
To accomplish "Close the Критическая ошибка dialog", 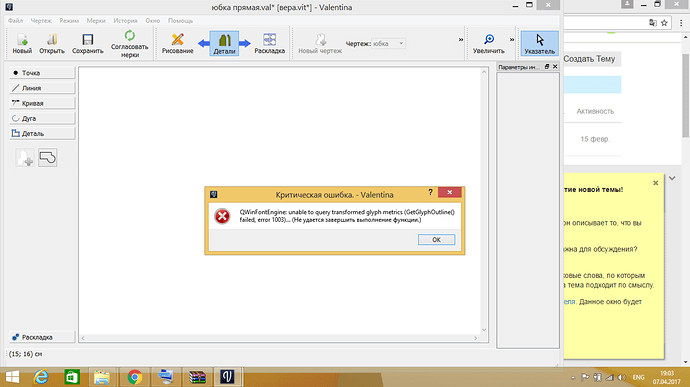I will 449,192.
